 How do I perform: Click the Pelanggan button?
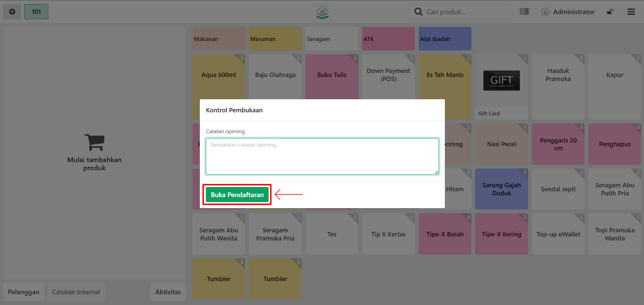(x=24, y=292)
